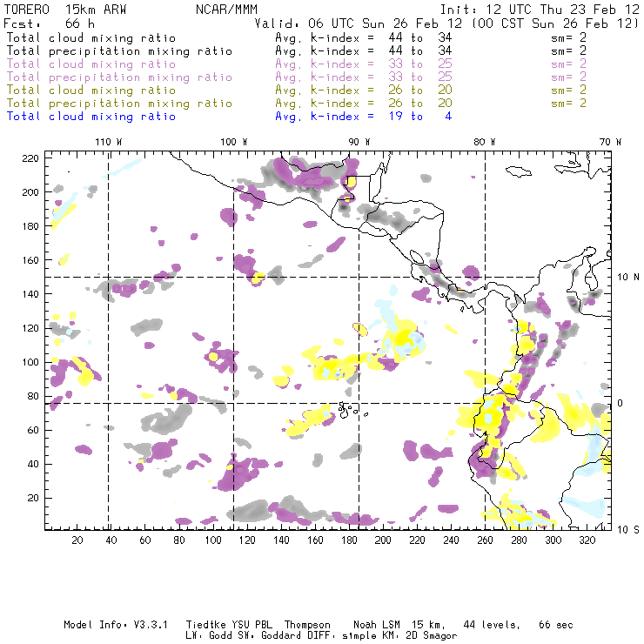Image resolution: width=644 pixels, height=644 pixels.
Task: Select the blue 'Total cloud mixing ratio' legend line
Action: click(x=91, y=117)
